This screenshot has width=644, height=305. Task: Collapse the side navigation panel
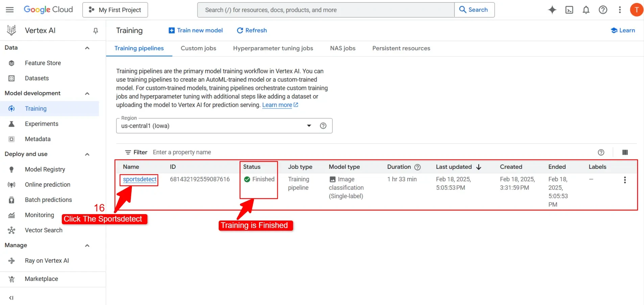point(11,298)
